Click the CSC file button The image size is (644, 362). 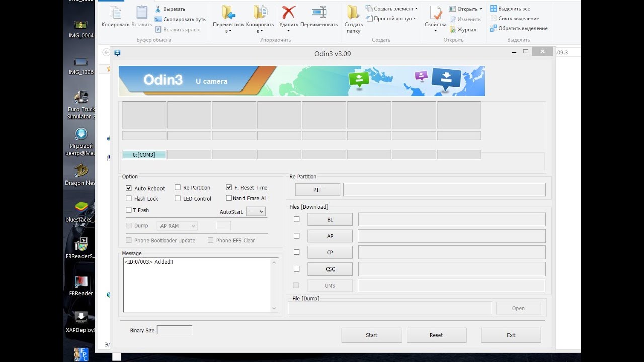[x=330, y=269]
